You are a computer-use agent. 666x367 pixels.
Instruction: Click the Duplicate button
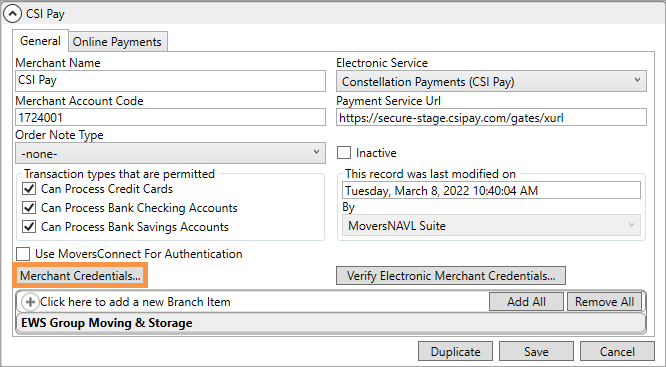[x=455, y=352]
